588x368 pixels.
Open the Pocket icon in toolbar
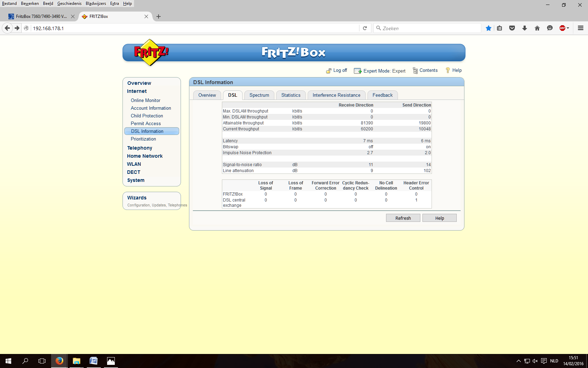point(512,28)
